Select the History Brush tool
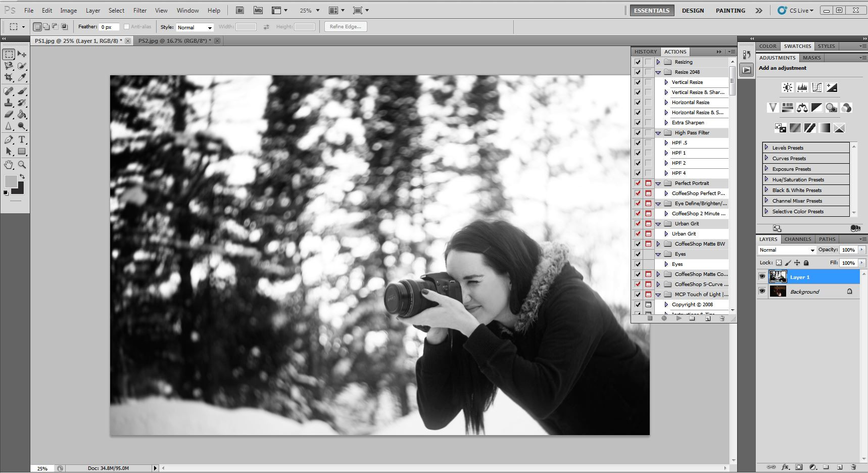 (x=22, y=103)
